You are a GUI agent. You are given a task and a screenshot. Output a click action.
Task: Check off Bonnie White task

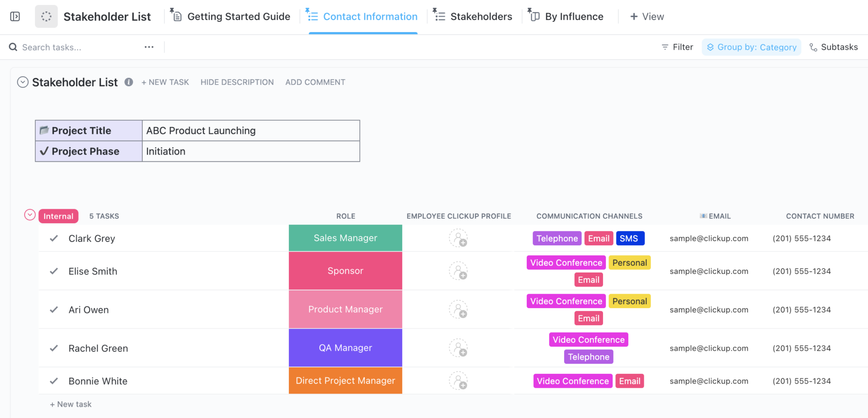click(x=54, y=381)
